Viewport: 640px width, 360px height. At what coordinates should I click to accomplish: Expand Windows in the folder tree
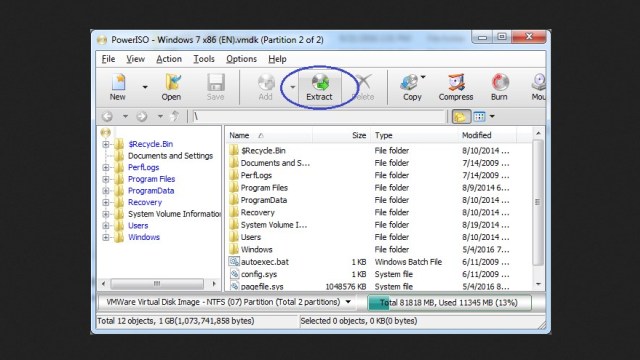click(106, 237)
